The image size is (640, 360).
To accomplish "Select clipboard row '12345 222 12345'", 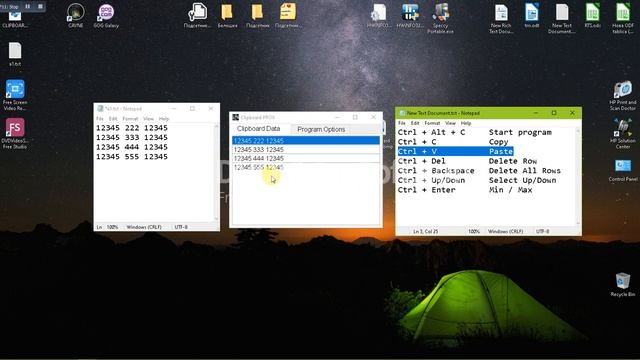I will pos(306,140).
